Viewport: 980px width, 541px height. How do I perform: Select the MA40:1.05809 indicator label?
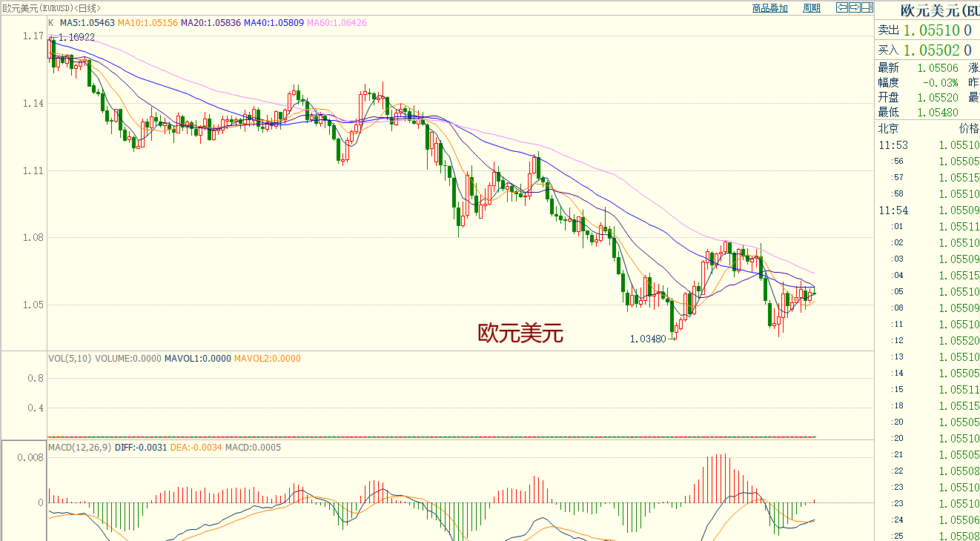tap(274, 23)
